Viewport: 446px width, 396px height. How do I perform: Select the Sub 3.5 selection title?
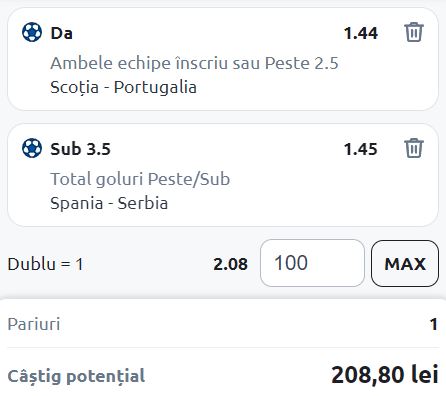click(x=80, y=149)
